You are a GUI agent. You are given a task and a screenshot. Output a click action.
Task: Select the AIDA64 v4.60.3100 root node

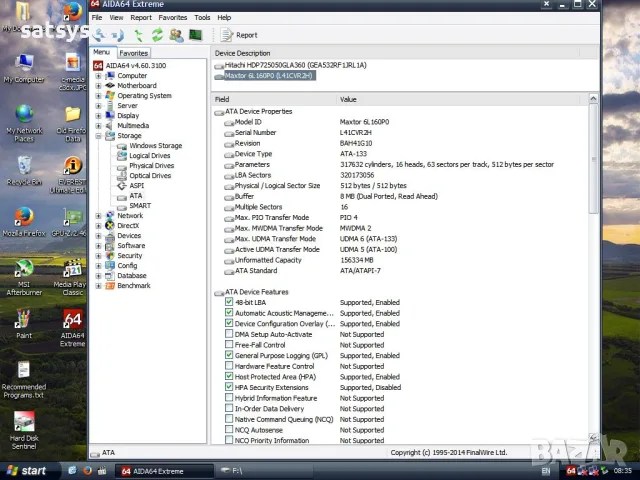pos(136,66)
